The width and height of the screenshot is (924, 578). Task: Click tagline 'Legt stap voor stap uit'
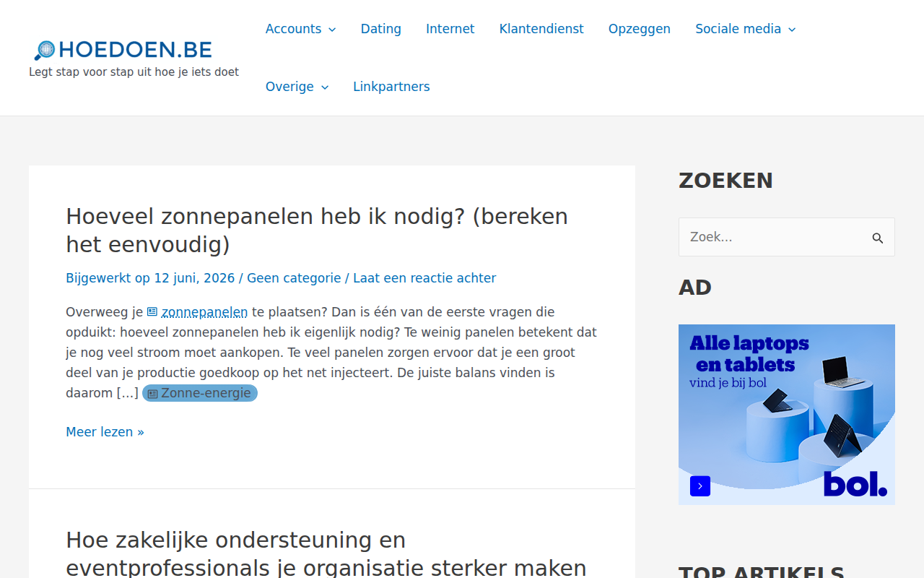134,72
